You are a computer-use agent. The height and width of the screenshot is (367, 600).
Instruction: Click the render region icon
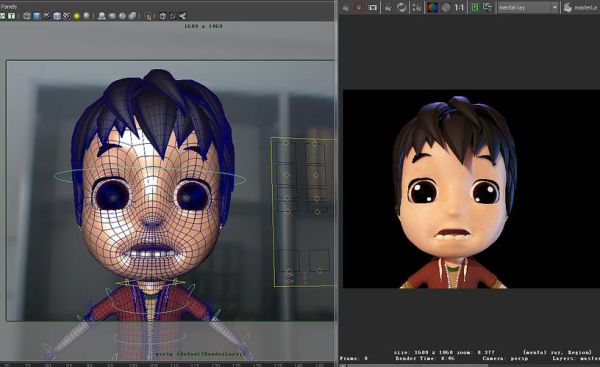[359, 8]
